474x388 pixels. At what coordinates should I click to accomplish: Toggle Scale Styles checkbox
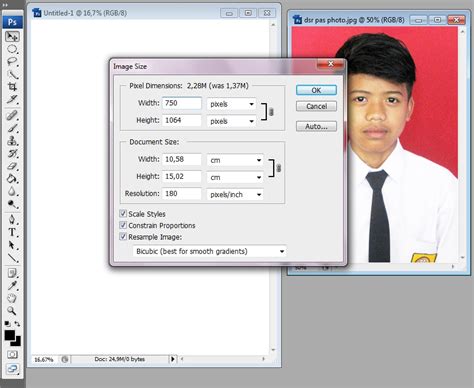point(123,214)
